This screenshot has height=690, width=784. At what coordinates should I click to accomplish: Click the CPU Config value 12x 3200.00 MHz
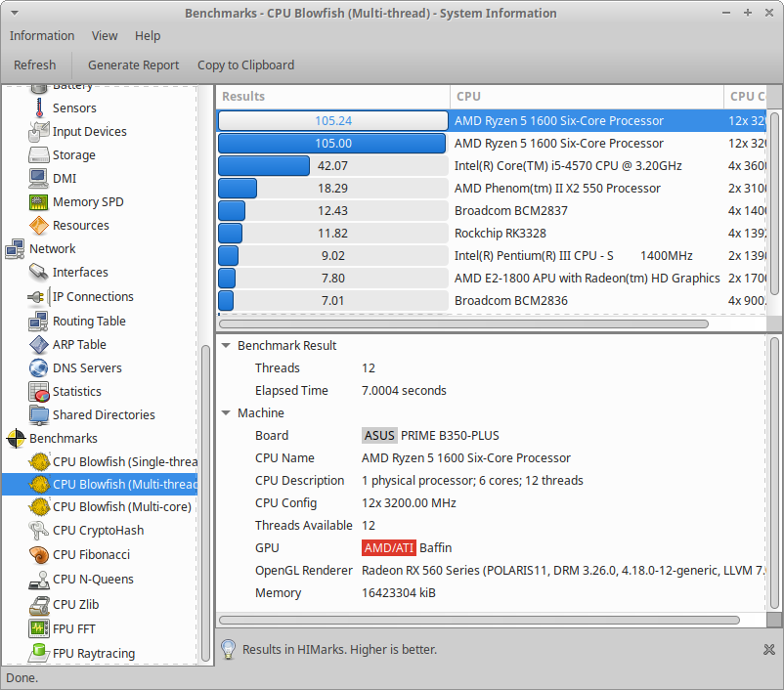pos(409,503)
